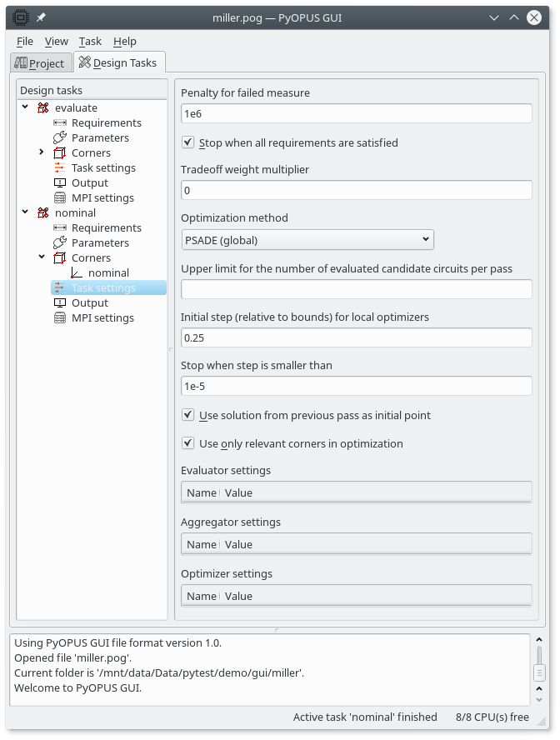Viewport: 560px width, 740px height.
Task: Uncheck Use solution from previous pass
Action: [x=188, y=415]
